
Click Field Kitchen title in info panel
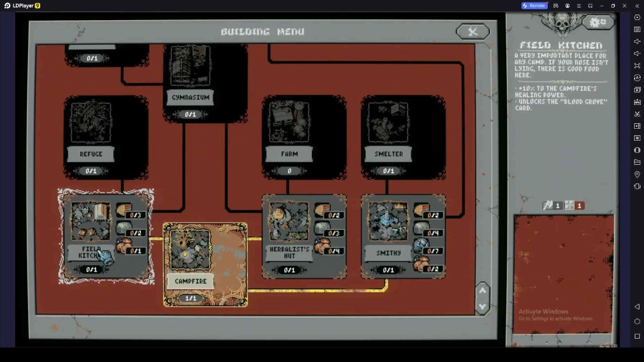[x=560, y=45]
